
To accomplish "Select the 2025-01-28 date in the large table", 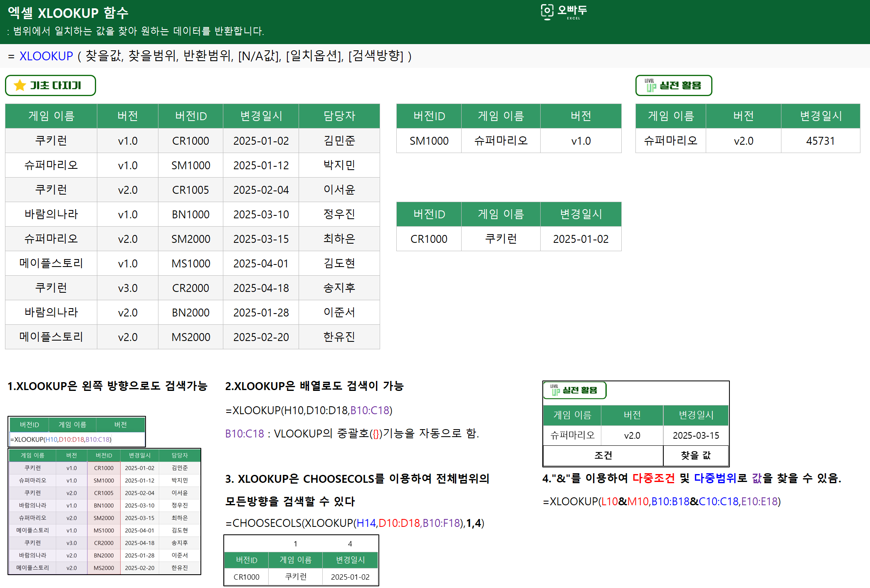I will [261, 312].
